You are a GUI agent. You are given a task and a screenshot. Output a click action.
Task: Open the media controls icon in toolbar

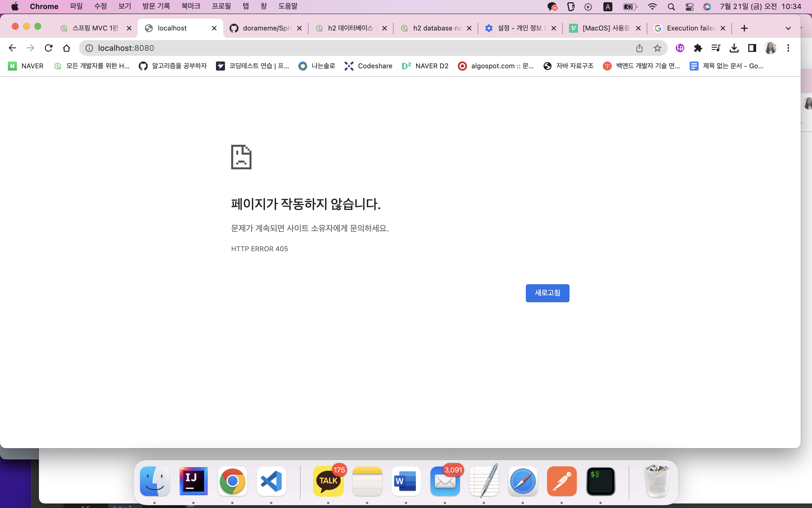[x=716, y=48]
